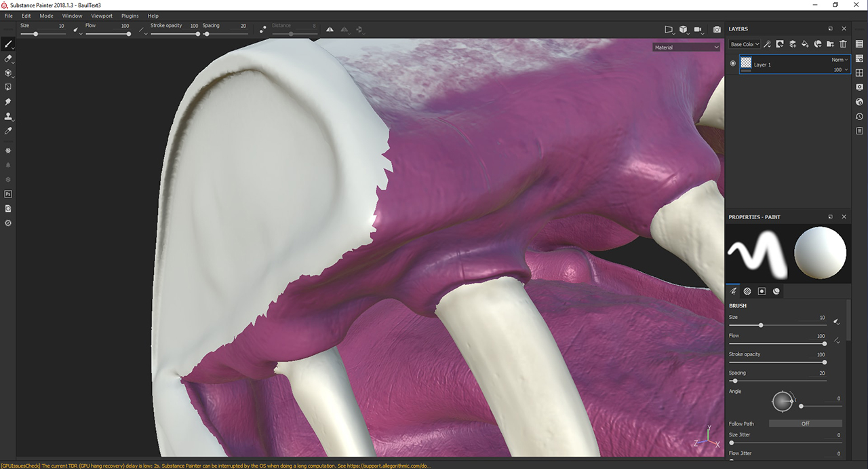868x469 pixels.
Task: Select the Paint brush tool
Action: (8, 44)
